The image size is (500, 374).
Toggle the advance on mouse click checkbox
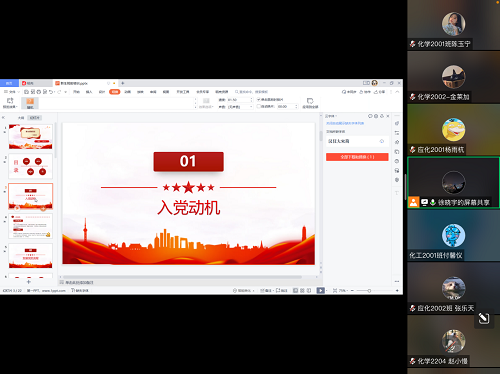[x=258, y=100]
